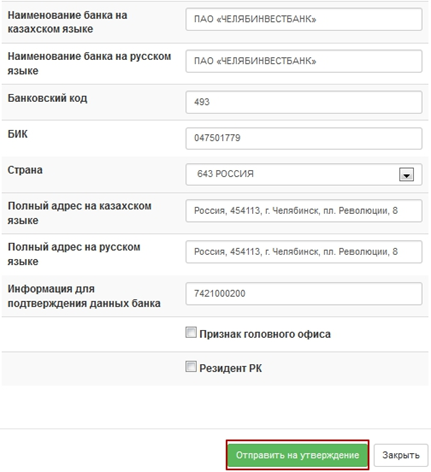
Task: Click the full address in Kazakh field
Action: [304, 211]
